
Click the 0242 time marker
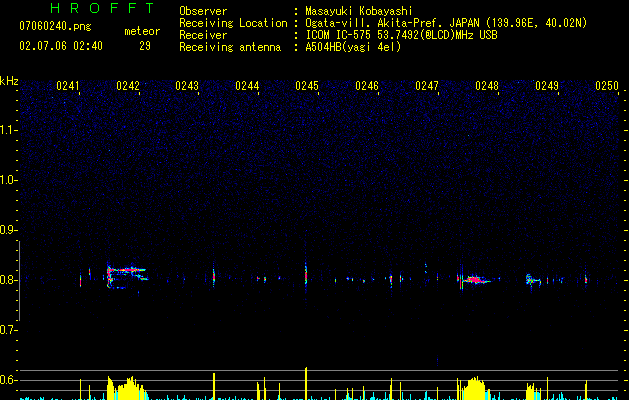coord(128,86)
